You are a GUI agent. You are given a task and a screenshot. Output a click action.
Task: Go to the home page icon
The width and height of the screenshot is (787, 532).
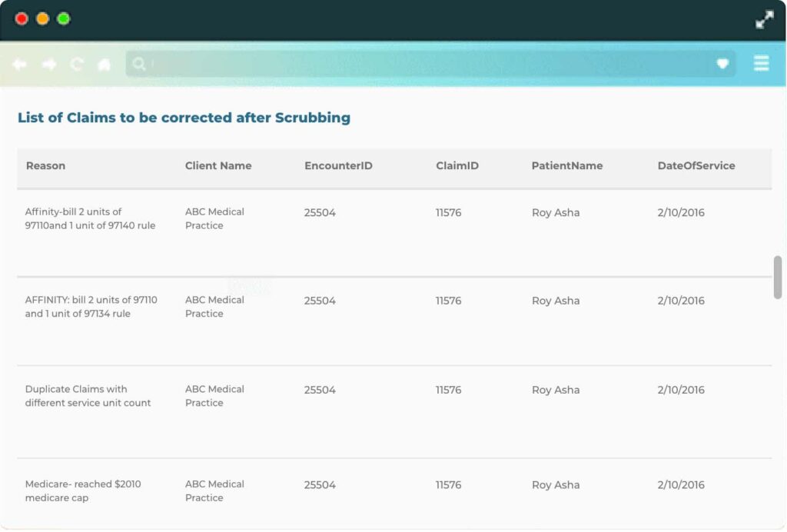click(104, 65)
